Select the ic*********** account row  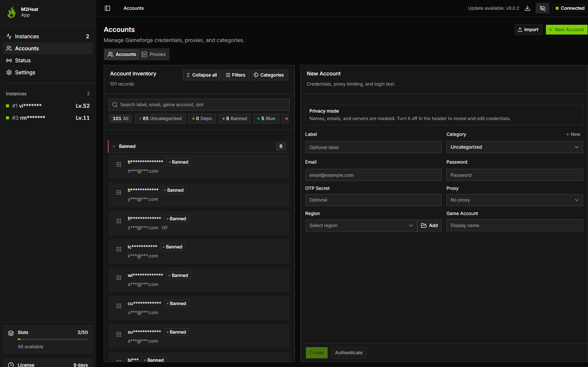click(199, 251)
